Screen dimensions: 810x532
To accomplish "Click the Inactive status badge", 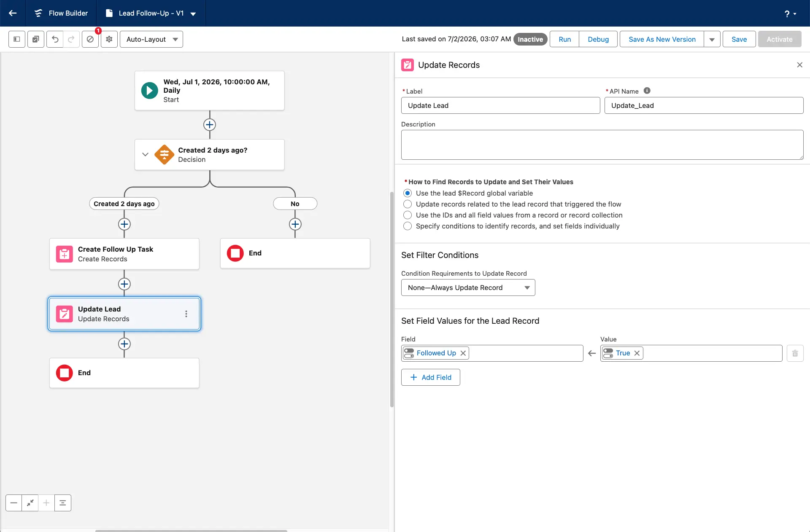I will coord(530,39).
